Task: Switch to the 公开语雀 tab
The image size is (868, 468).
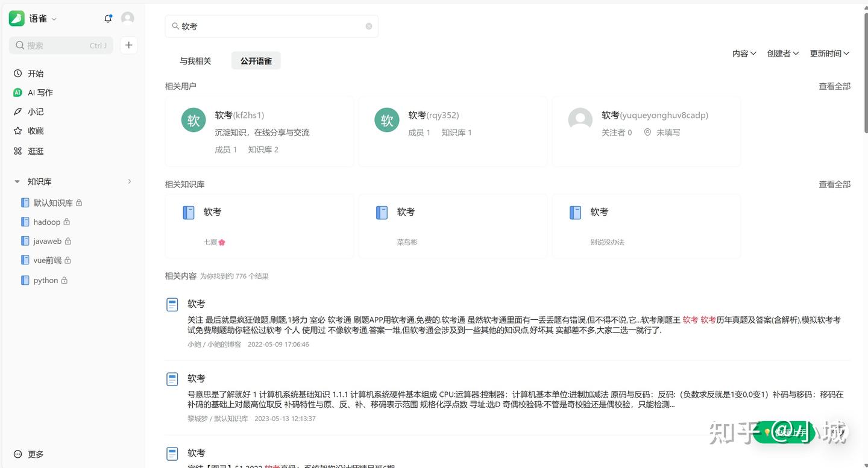Action: click(x=256, y=61)
